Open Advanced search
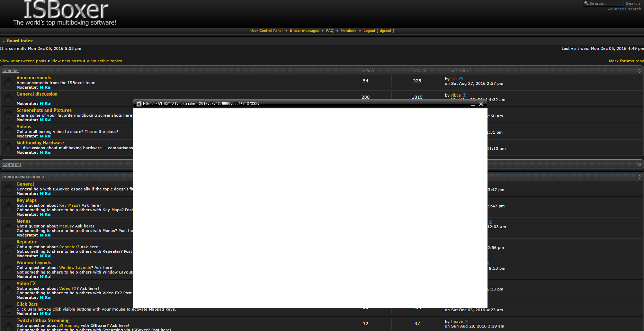The height and width of the screenshot is (331, 644). (624, 9)
